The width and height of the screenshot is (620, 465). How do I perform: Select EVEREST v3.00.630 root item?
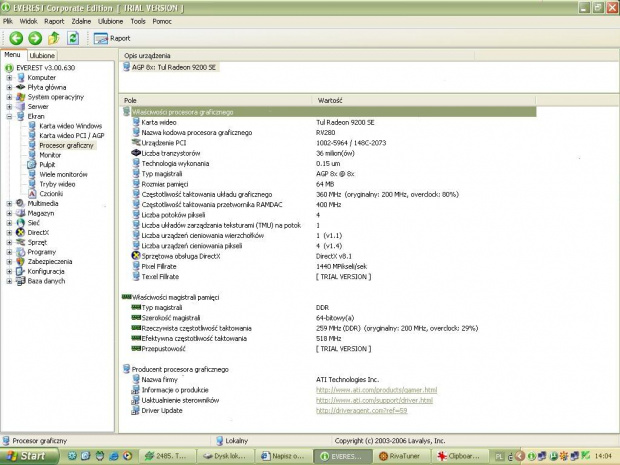(x=45, y=68)
